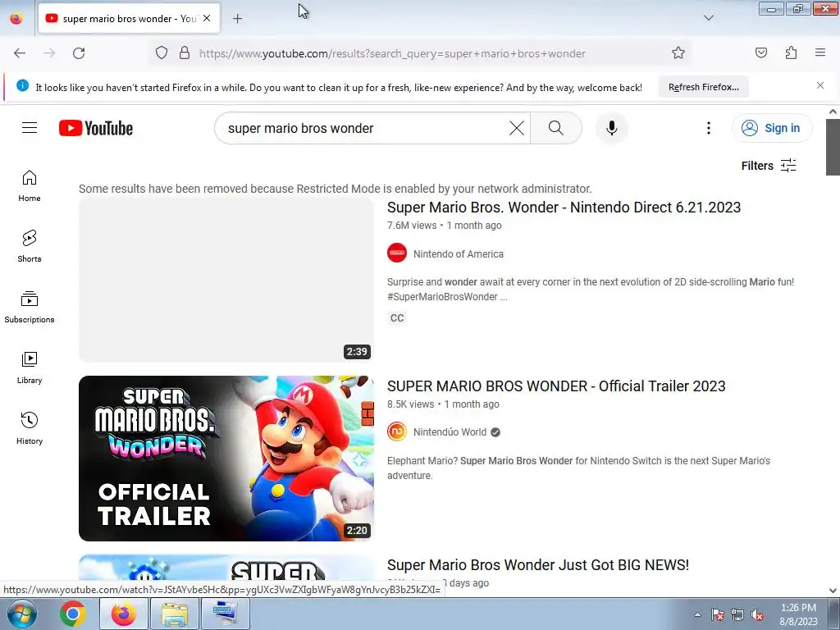Open Super Mario Bros. Wonder Nintendo Direct video title
Image resolution: width=840 pixels, height=630 pixels.
pyautogui.click(x=564, y=208)
